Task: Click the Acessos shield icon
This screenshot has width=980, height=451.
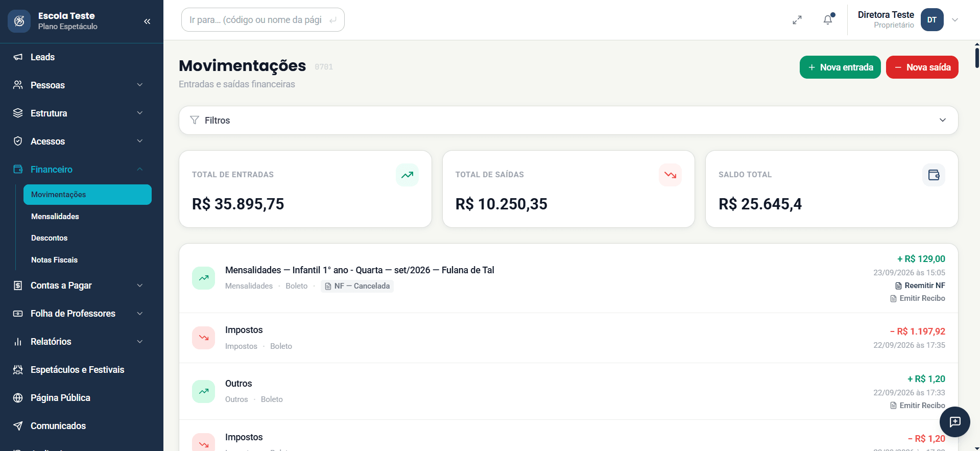Action: coord(18,141)
